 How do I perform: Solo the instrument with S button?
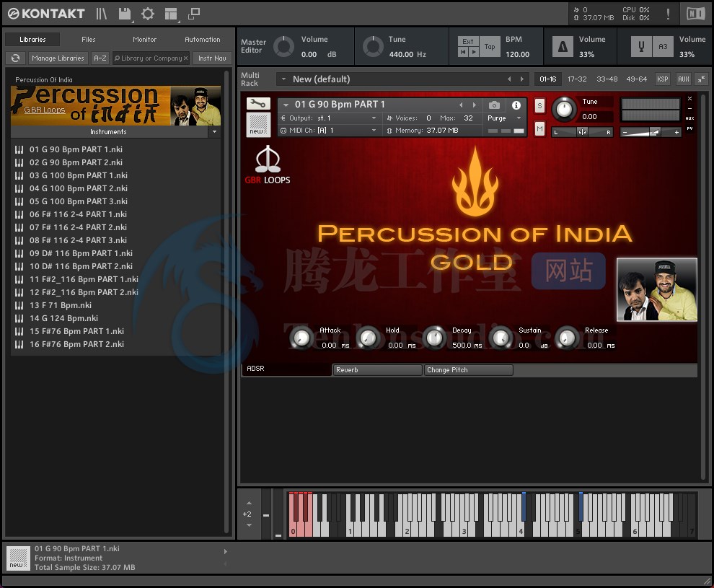click(x=539, y=105)
